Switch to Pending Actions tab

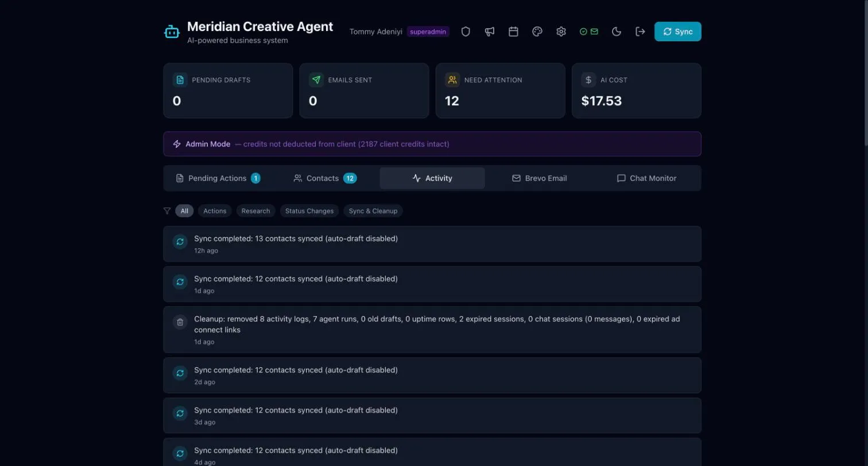[218, 178]
